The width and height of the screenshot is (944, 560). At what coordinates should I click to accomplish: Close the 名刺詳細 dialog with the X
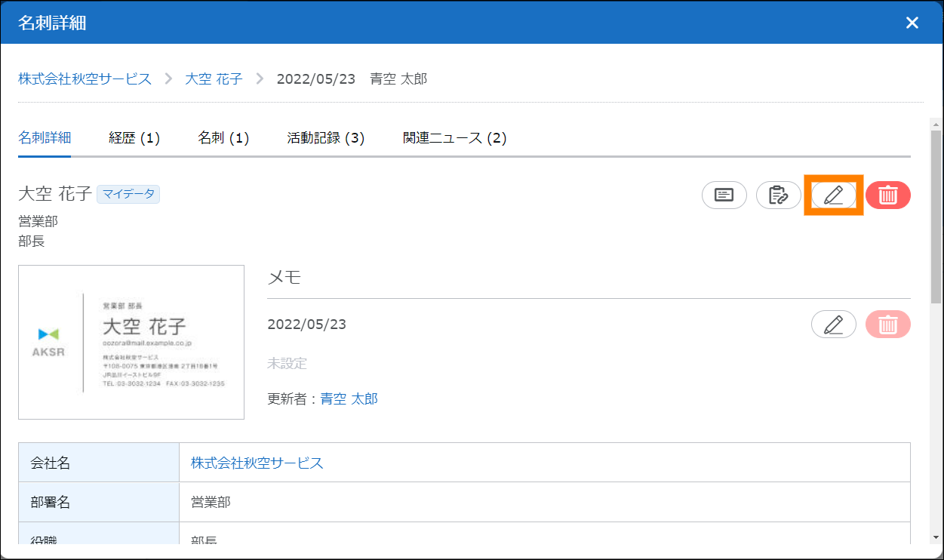(912, 23)
